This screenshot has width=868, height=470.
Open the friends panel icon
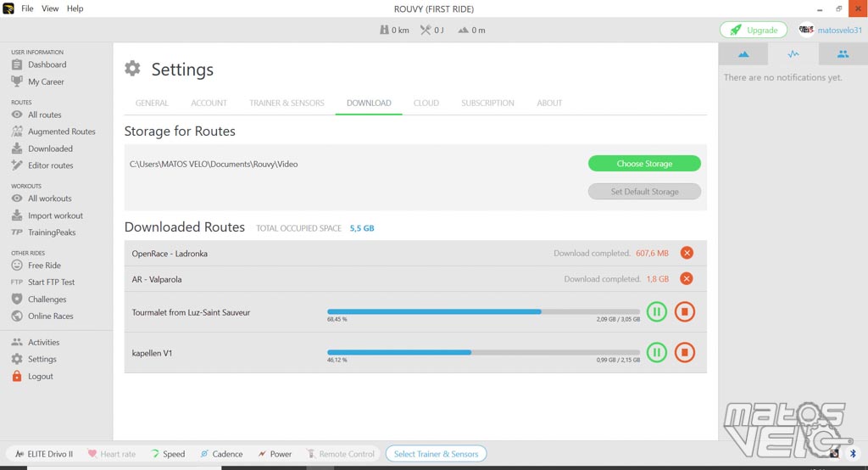point(843,54)
